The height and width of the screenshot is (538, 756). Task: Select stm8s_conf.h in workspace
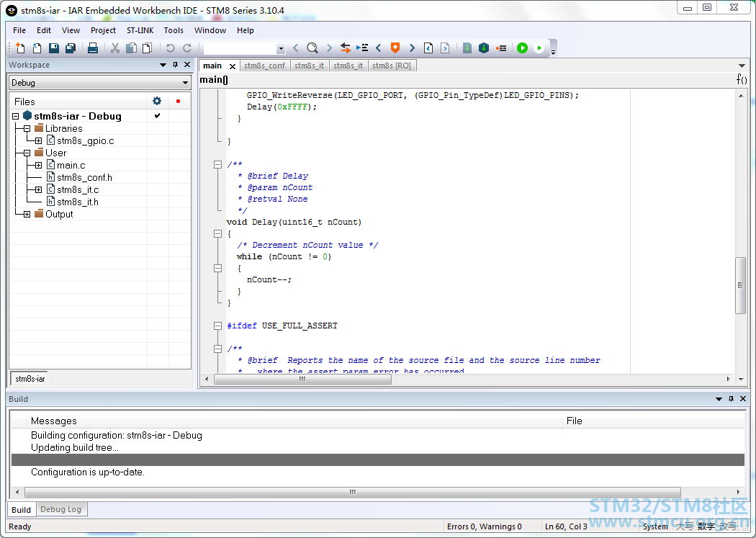tap(84, 177)
